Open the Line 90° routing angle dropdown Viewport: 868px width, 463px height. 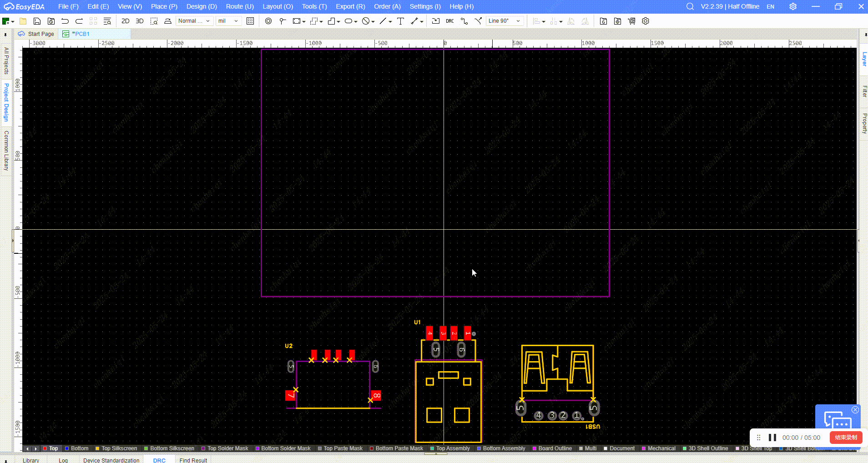(x=505, y=21)
